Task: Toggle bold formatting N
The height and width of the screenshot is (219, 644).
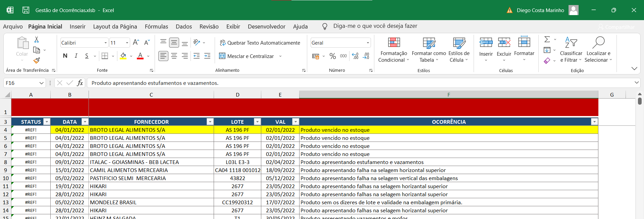Action: (x=65, y=56)
